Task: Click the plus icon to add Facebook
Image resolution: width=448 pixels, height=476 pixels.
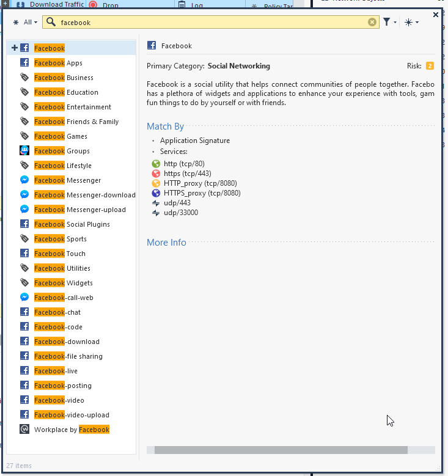Action: click(14, 48)
